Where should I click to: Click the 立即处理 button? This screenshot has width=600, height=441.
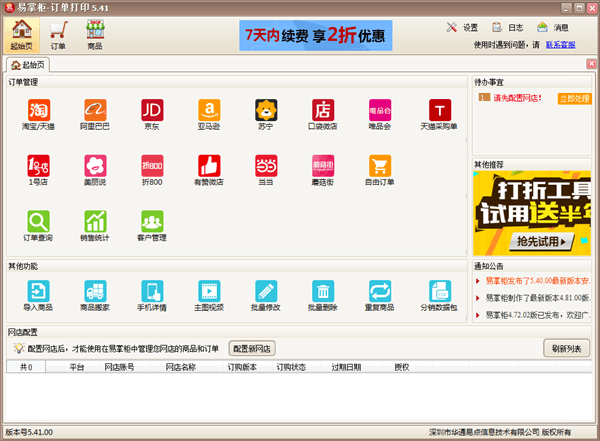tap(574, 98)
